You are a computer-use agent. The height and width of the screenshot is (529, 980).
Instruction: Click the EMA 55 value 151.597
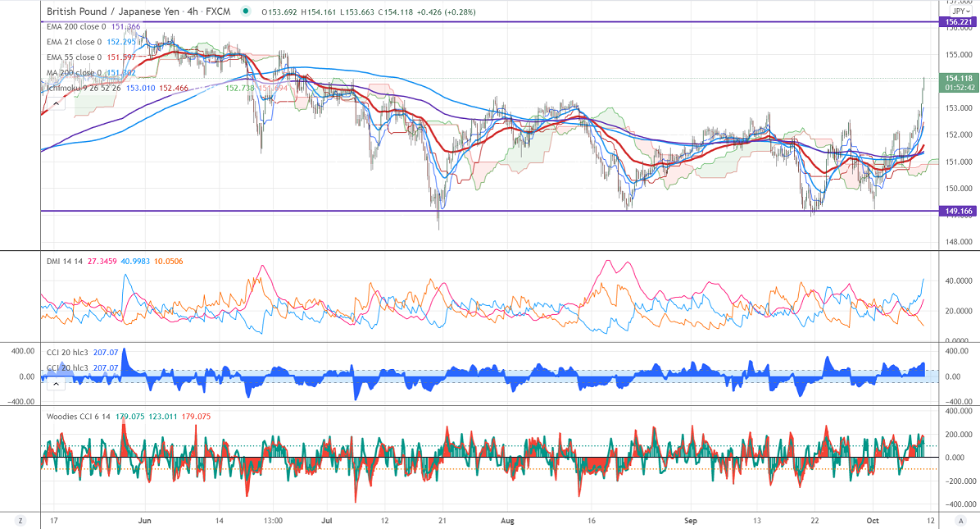click(x=121, y=57)
